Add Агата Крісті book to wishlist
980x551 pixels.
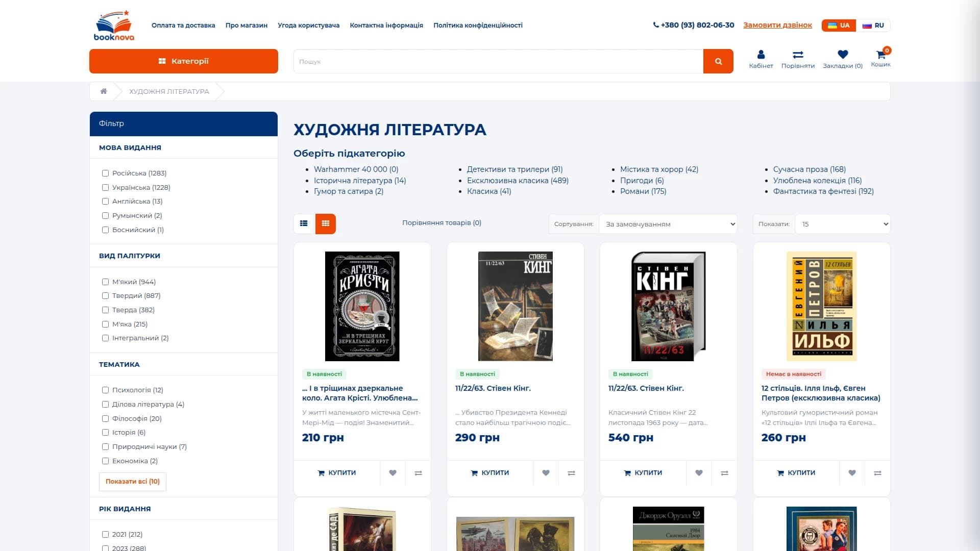(393, 473)
